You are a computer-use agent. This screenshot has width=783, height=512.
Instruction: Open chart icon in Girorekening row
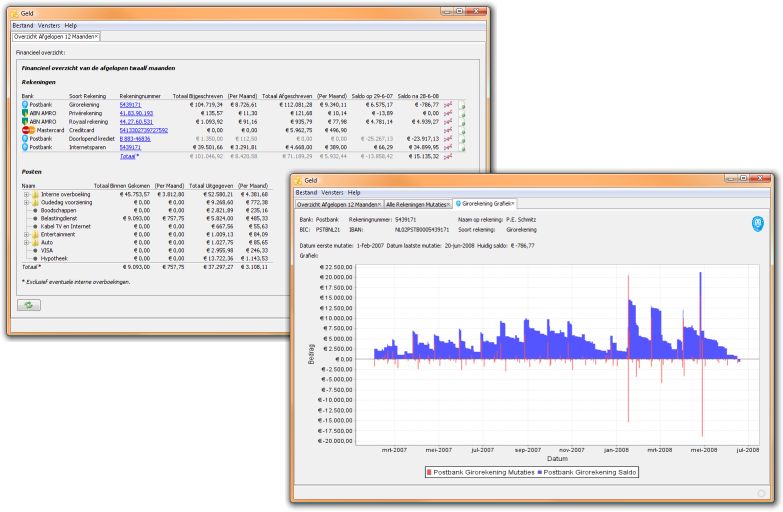coord(448,105)
